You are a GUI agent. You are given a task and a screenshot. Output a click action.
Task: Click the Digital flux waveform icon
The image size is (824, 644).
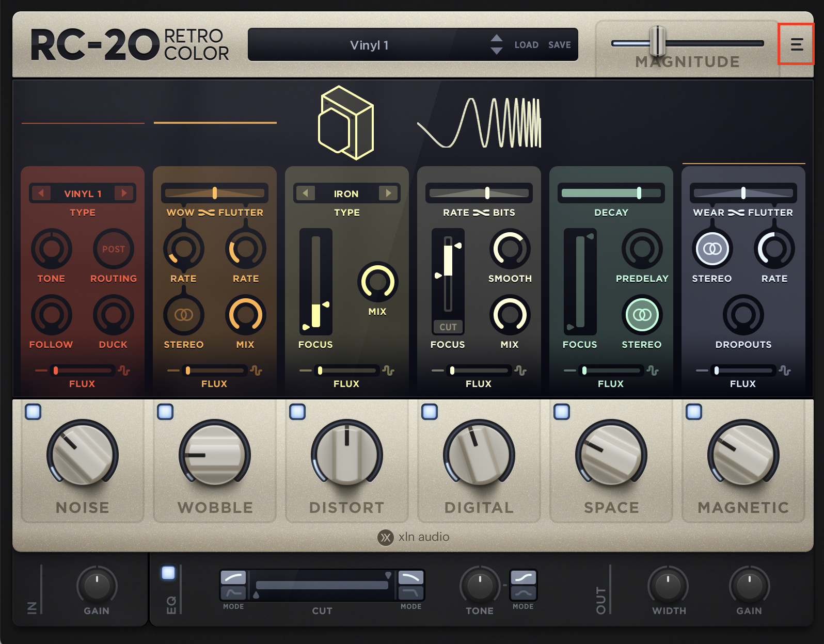tap(520, 371)
